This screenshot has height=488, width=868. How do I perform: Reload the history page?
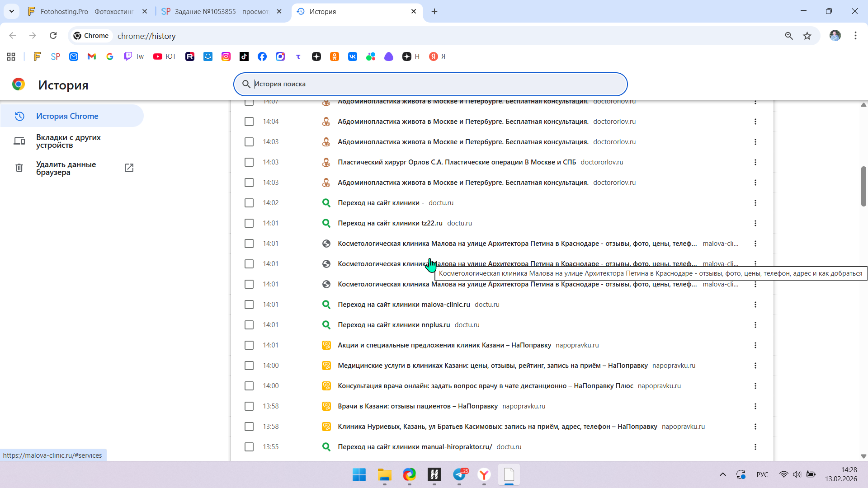click(x=53, y=36)
